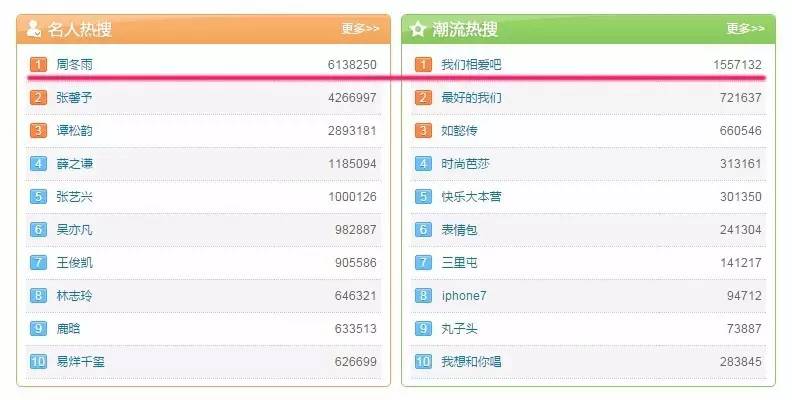
Task: Select the 潮流热搜 header title
Action: point(465,29)
